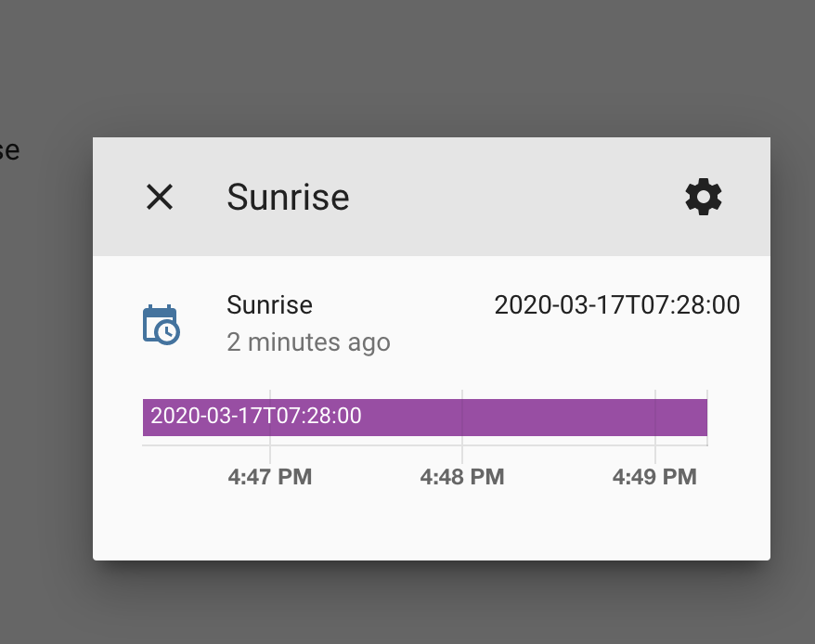Click the timestamp label inside the purple bar

(x=256, y=416)
